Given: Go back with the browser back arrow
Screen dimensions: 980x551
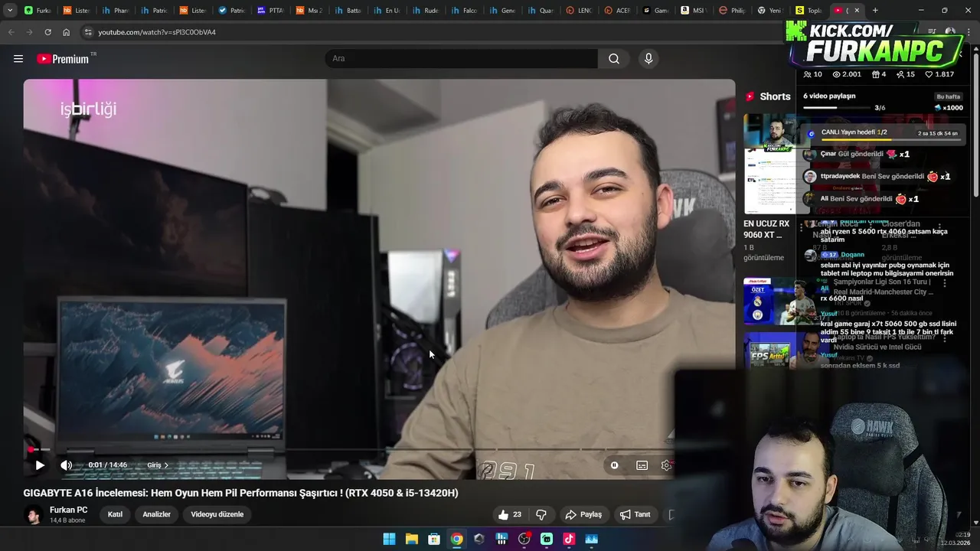Looking at the screenshot, I should (x=11, y=32).
